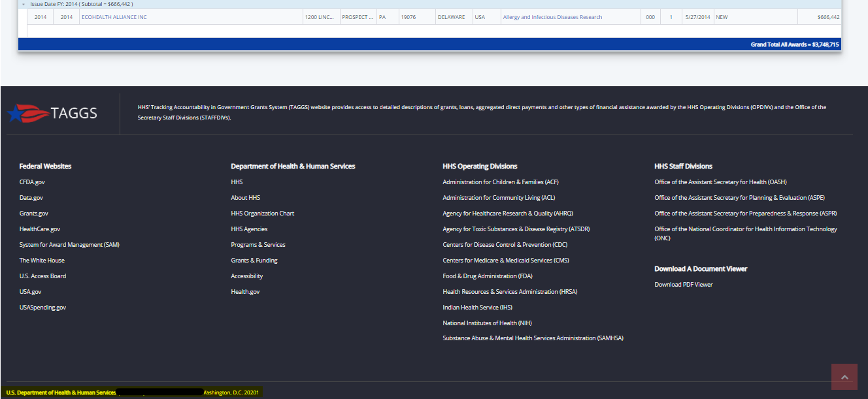
Task: Open About HHS link
Action: tap(245, 198)
